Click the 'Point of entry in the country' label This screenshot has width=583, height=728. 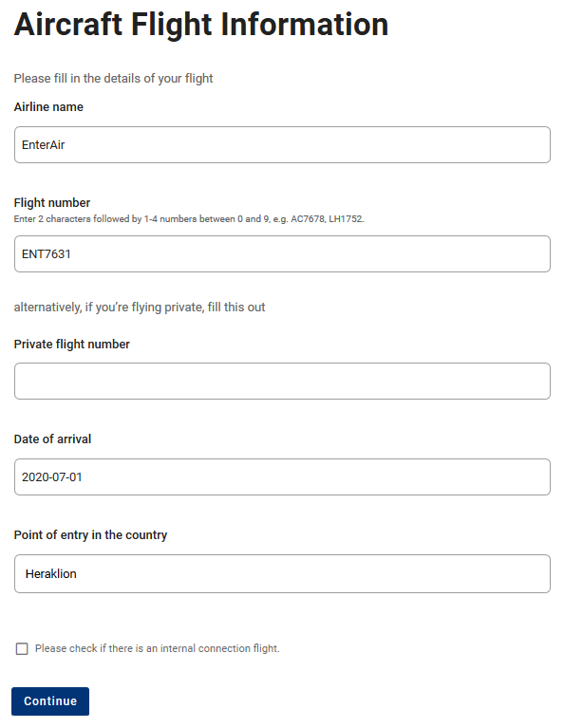[90, 535]
